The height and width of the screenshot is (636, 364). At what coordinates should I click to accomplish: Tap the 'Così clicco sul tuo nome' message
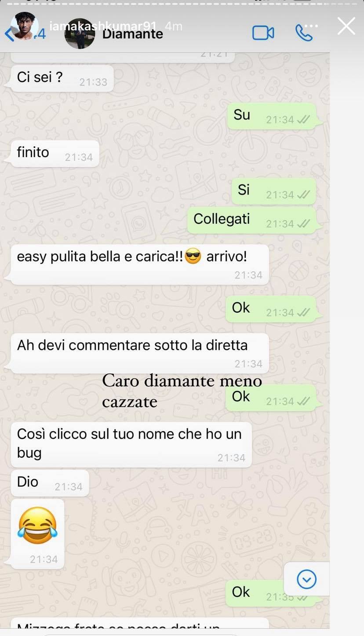pos(131,444)
